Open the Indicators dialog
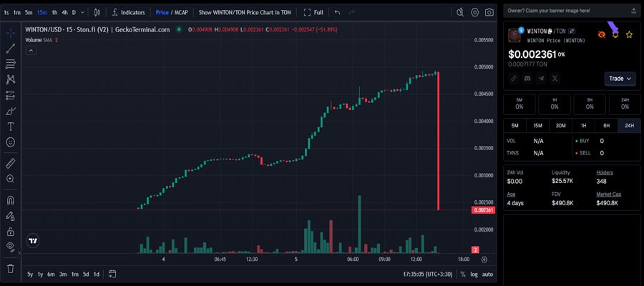The width and height of the screenshot is (644, 286). click(128, 12)
